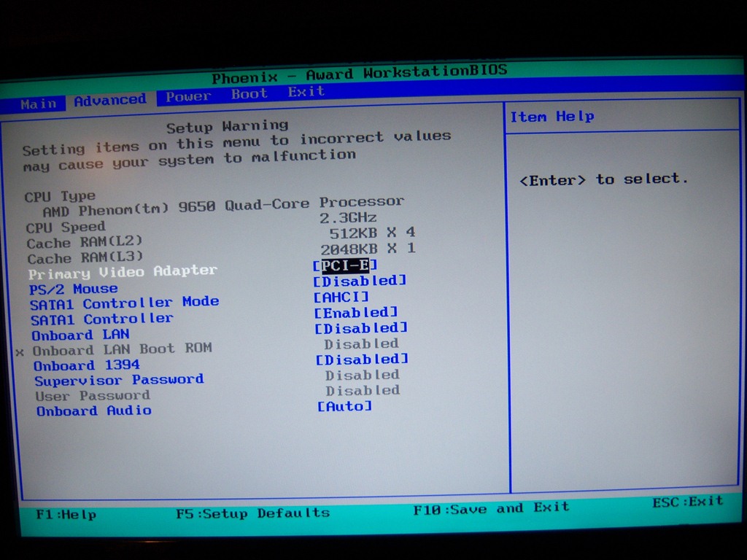Click the 512KB X 4 cache value

point(373,233)
